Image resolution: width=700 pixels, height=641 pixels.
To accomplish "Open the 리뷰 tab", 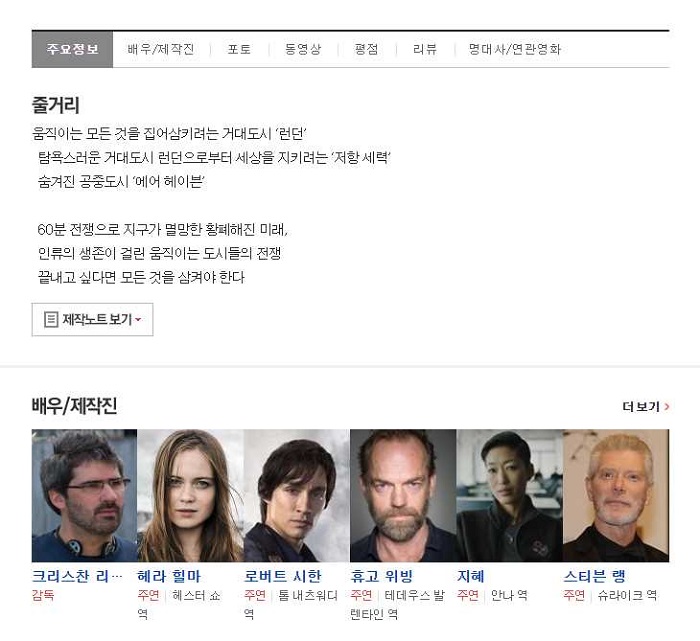I will click(x=425, y=49).
